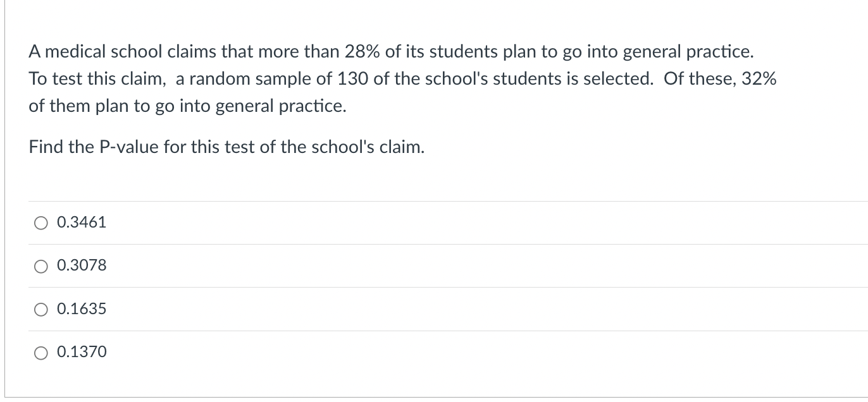
Task: Click the sentence starting "Find the P-value"
Action: 226,147
